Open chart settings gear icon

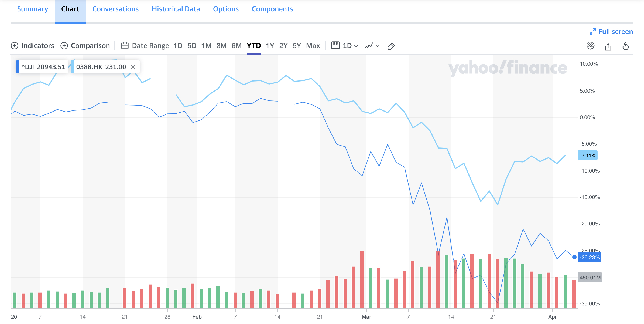(590, 46)
